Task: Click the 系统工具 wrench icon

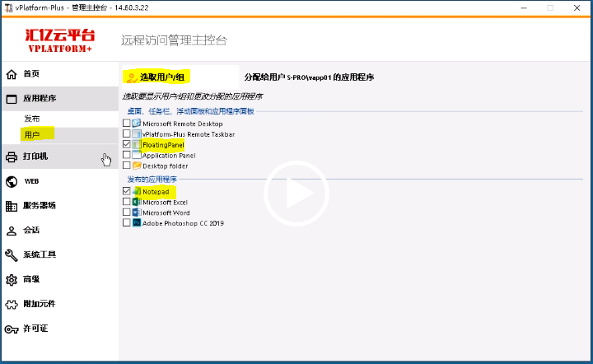Action: point(12,255)
